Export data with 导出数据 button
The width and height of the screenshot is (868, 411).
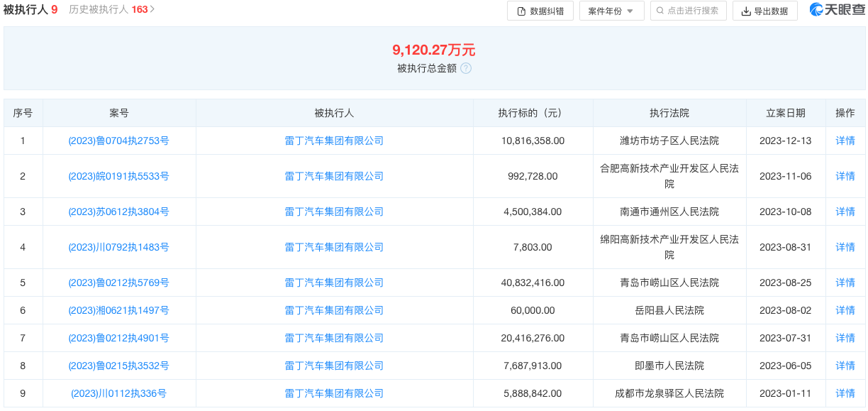pyautogui.click(x=764, y=11)
